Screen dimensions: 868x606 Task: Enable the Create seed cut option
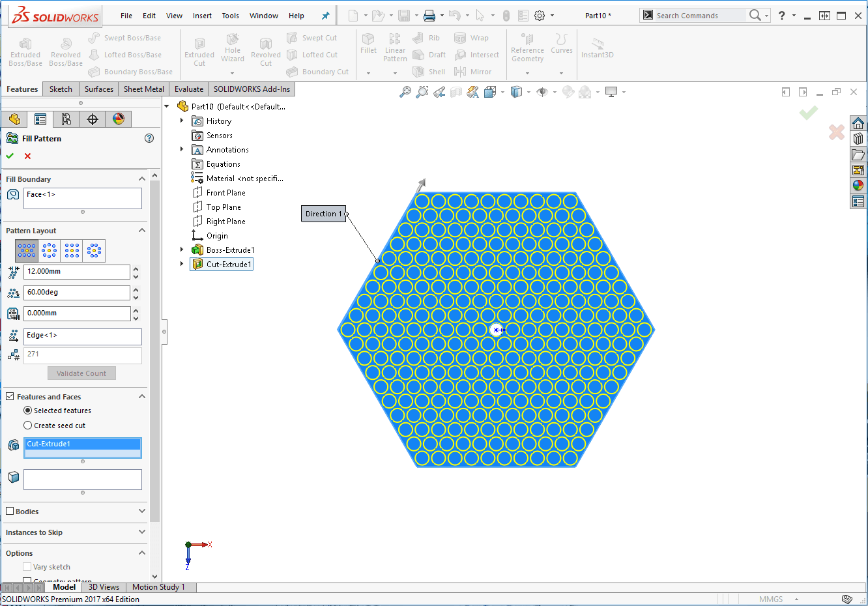point(27,426)
